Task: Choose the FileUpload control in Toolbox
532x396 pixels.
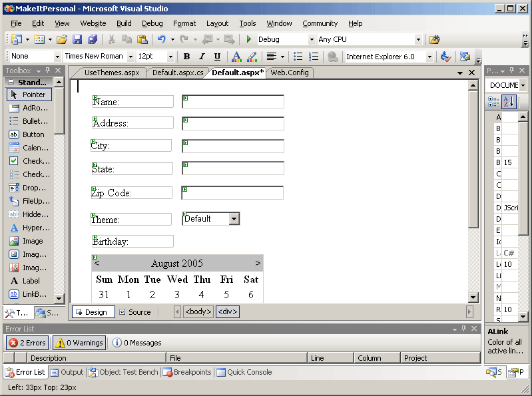Action: pos(29,201)
